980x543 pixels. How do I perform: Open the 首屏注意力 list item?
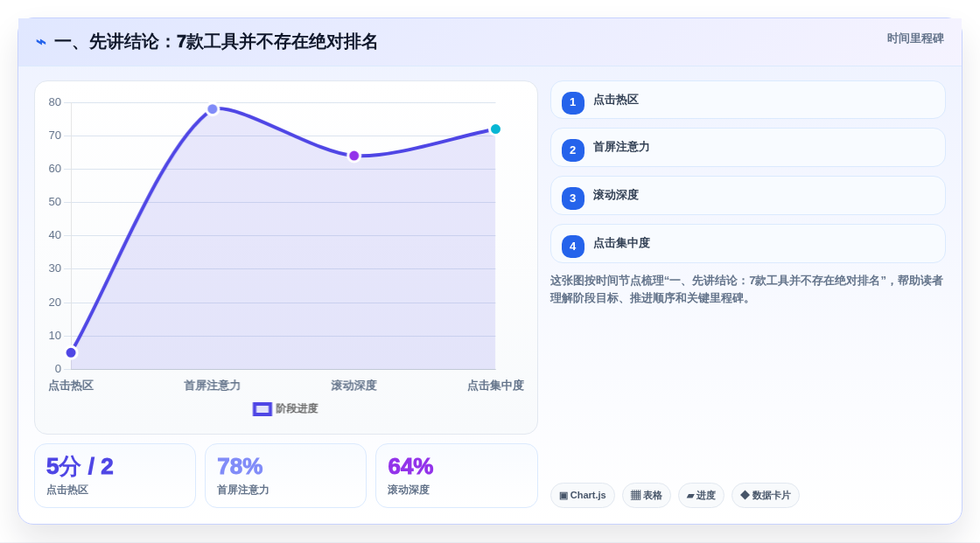pyautogui.click(x=747, y=148)
